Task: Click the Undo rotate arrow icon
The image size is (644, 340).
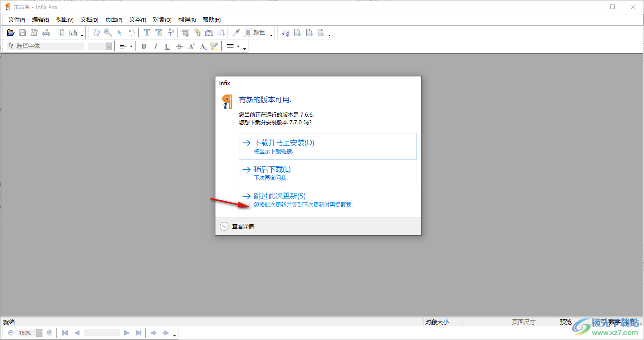Action: click(131, 33)
